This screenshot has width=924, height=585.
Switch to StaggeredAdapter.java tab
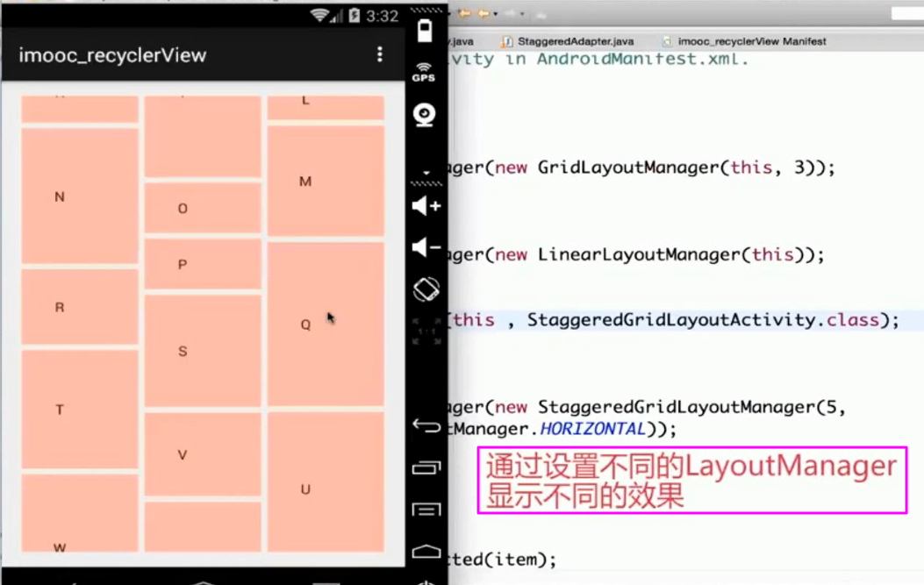(568, 41)
